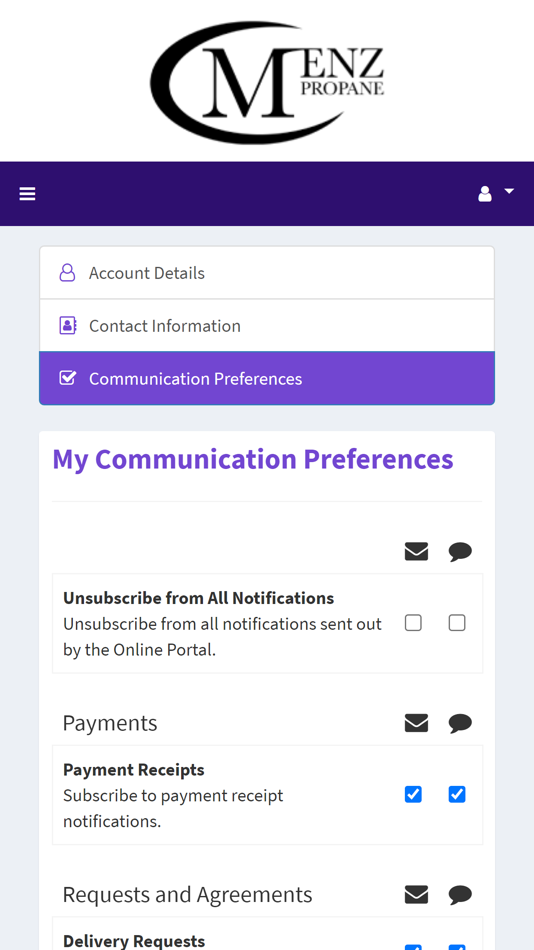The width and height of the screenshot is (534, 950).
Task: Click the person icon beside Account Details
Action: tap(67, 273)
